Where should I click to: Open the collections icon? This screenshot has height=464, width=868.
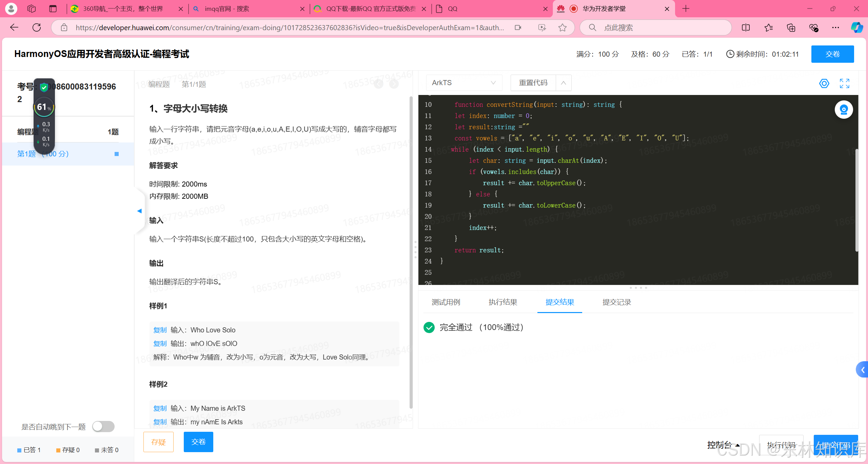(x=791, y=27)
